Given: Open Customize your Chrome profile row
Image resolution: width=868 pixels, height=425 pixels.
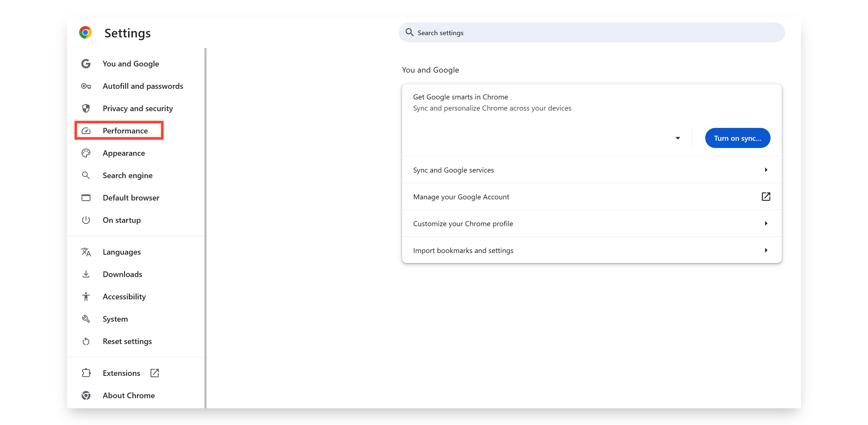Looking at the screenshot, I should point(591,223).
